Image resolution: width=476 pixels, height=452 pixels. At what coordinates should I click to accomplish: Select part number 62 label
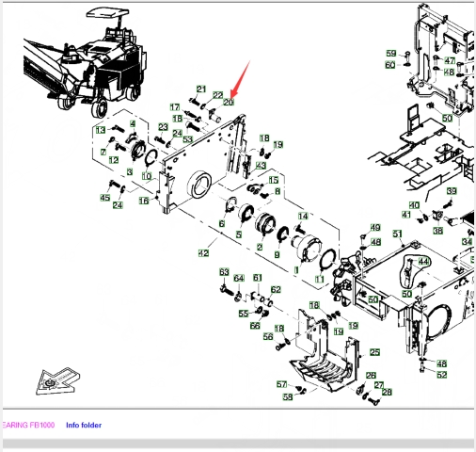pos(276,289)
